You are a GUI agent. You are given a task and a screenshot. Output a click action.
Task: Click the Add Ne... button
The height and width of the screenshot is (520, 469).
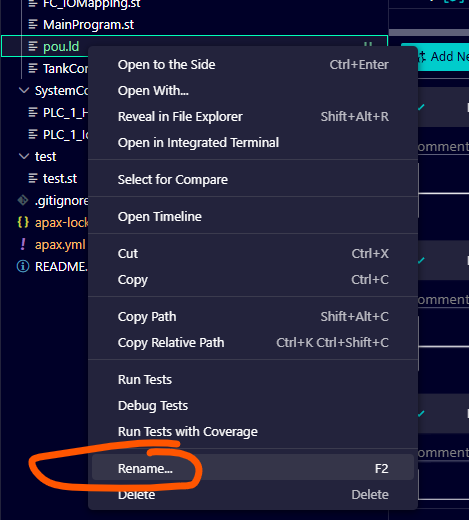pos(443,57)
